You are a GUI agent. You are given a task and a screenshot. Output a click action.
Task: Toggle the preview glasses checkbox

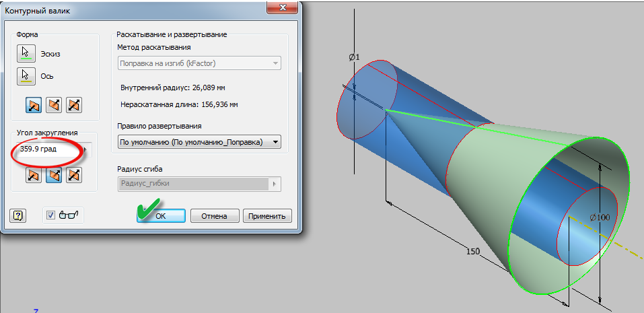coord(51,215)
